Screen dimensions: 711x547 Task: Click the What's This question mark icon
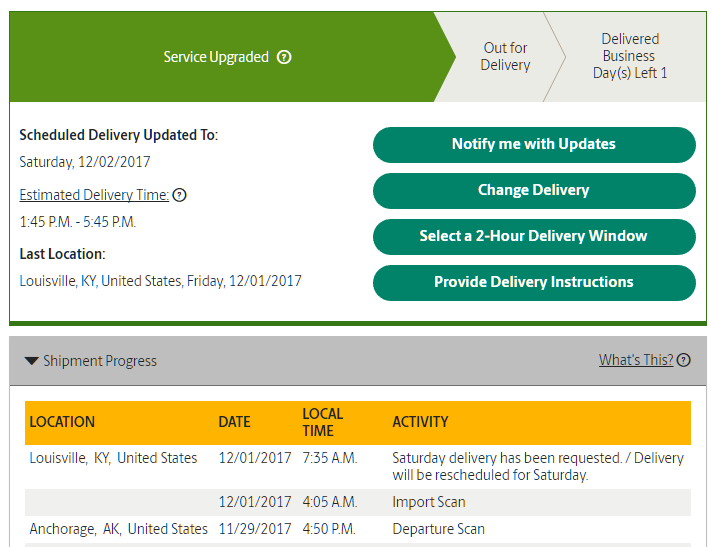click(684, 360)
